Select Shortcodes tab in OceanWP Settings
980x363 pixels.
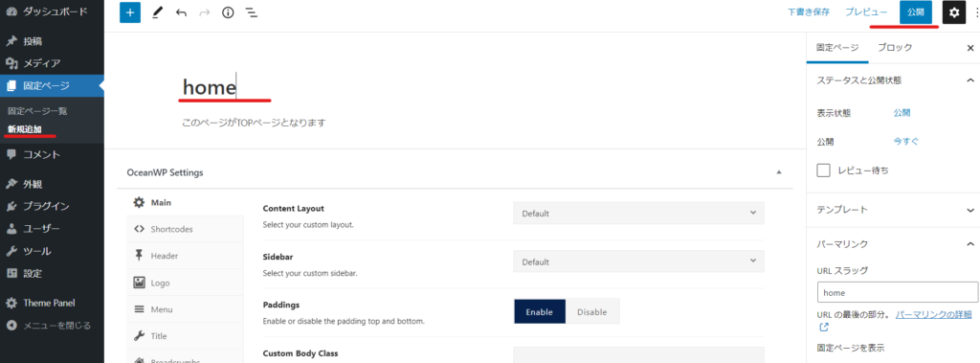pos(185,229)
